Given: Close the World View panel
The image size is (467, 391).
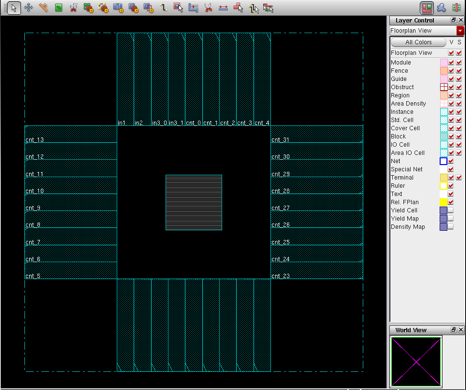Looking at the screenshot, I should (461, 330).
